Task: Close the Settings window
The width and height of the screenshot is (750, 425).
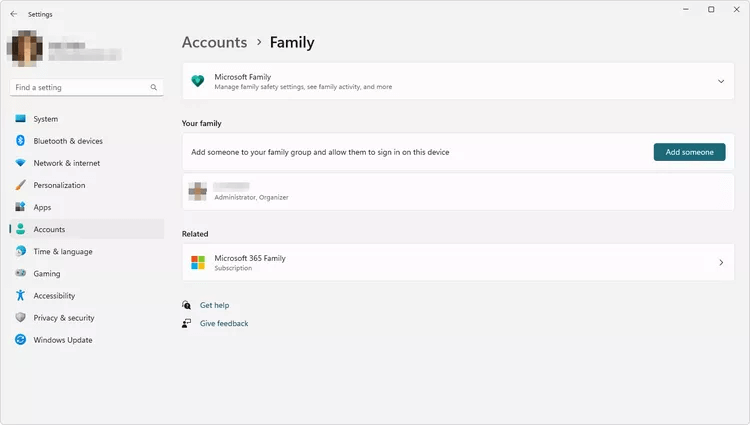Action: click(x=737, y=10)
